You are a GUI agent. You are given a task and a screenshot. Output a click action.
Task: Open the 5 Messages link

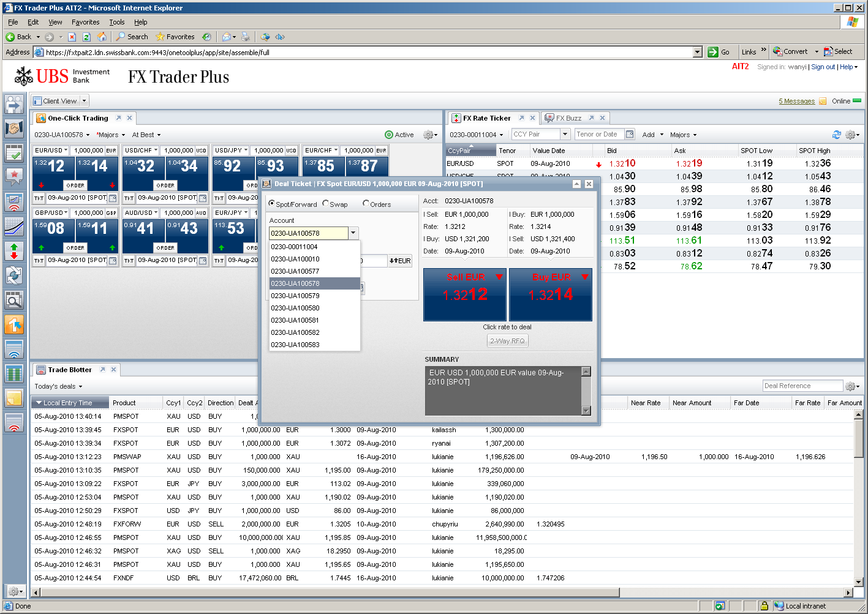796,101
